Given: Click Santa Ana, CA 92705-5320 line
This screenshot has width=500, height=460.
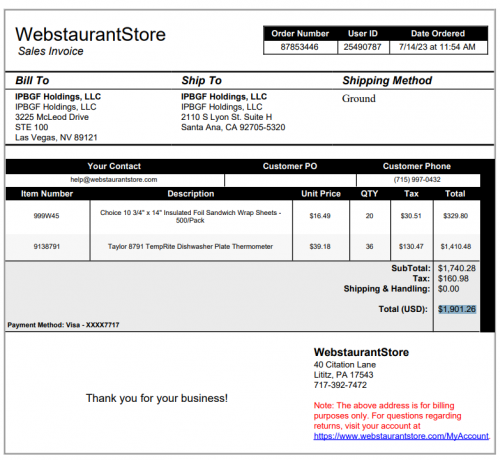Looking at the screenshot, I should point(233,127).
